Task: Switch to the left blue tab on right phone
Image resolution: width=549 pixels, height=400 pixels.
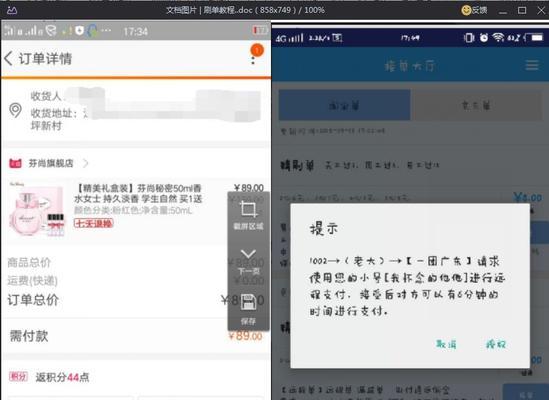Action: pyautogui.click(x=345, y=105)
